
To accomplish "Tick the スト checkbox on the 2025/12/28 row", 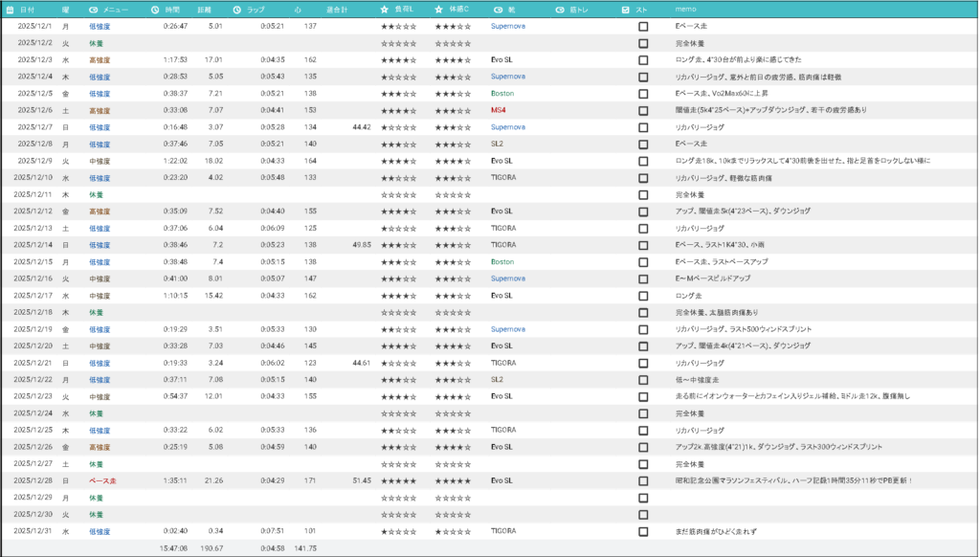I will click(643, 480).
